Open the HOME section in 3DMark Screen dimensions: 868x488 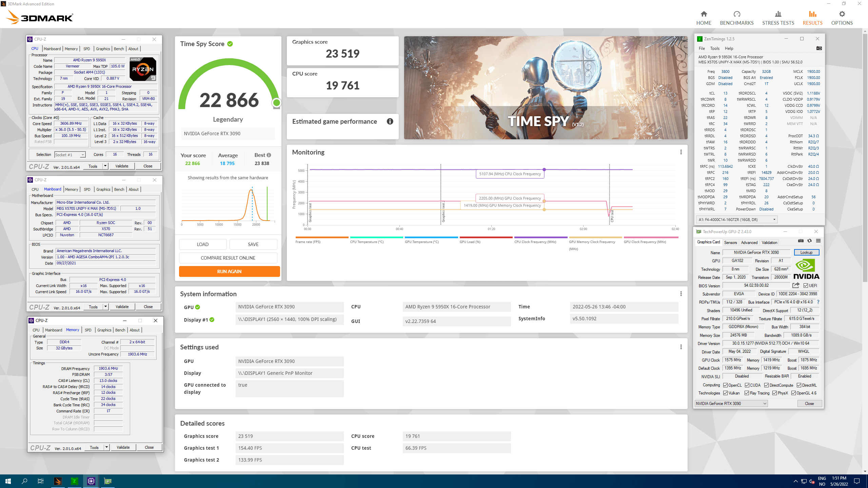[x=704, y=18]
